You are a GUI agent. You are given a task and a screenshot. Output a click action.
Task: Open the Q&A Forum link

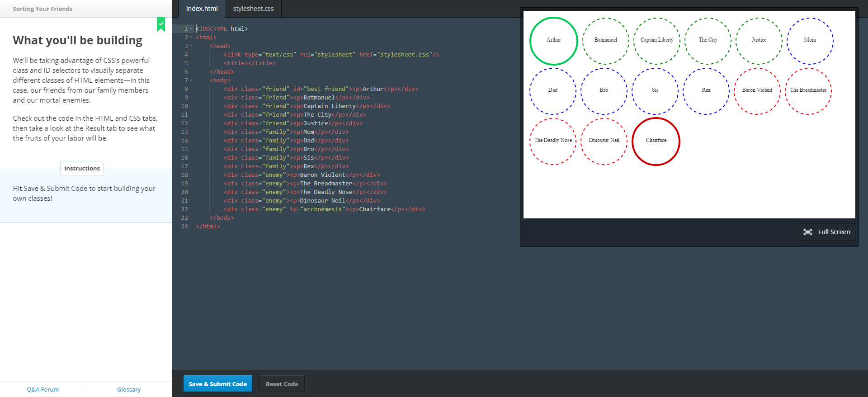point(43,389)
